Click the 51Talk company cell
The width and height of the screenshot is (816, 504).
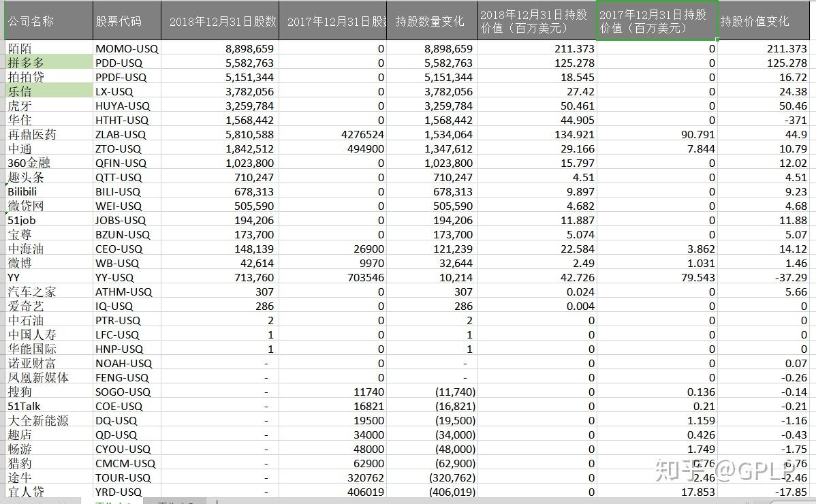click(49, 406)
